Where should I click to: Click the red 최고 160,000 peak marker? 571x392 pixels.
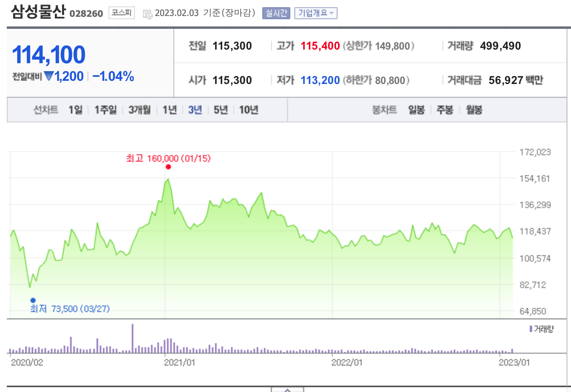168,167
